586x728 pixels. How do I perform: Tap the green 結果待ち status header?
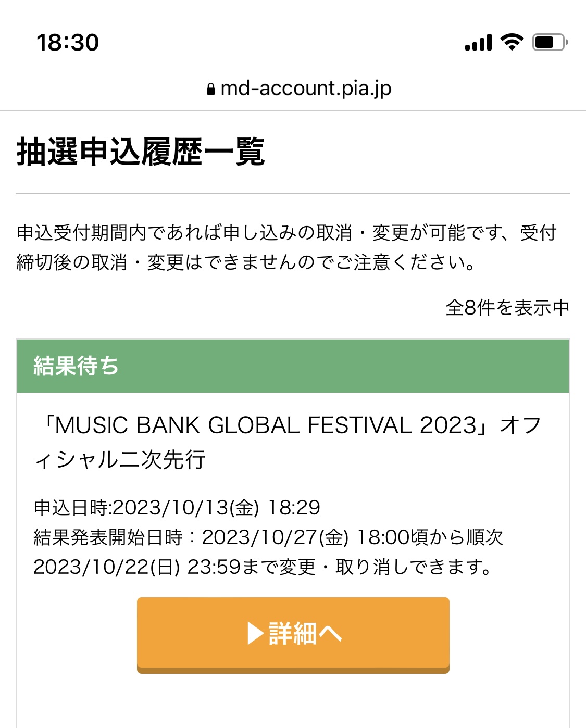(x=293, y=366)
